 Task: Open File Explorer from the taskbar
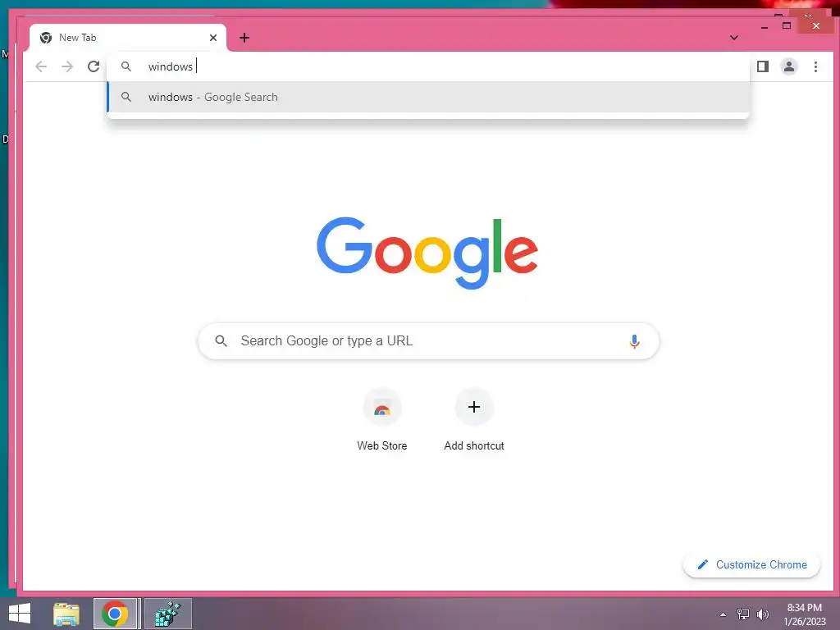[66, 614]
